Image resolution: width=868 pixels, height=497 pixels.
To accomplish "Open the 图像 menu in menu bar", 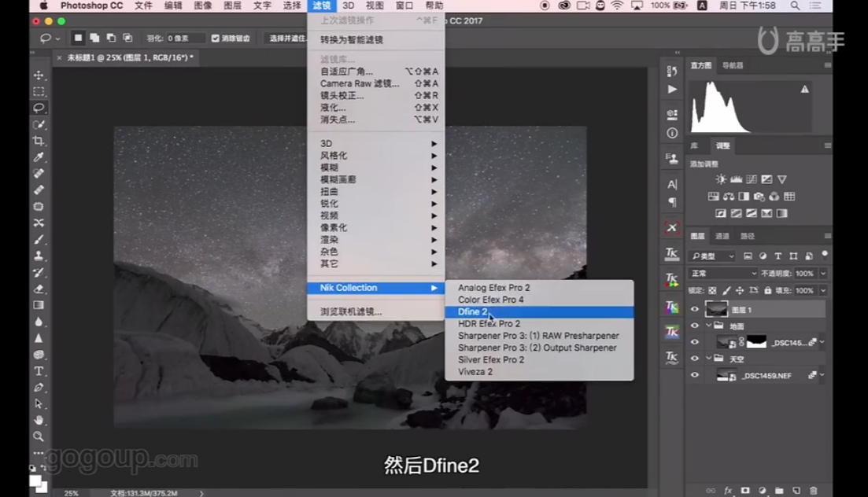I will pyautogui.click(x=202, y=6).
